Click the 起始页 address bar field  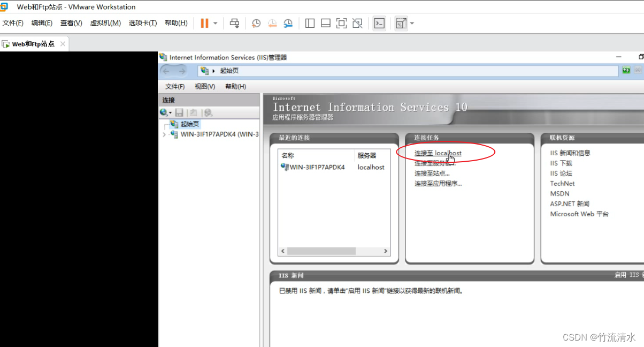click(x=408, y=71)
